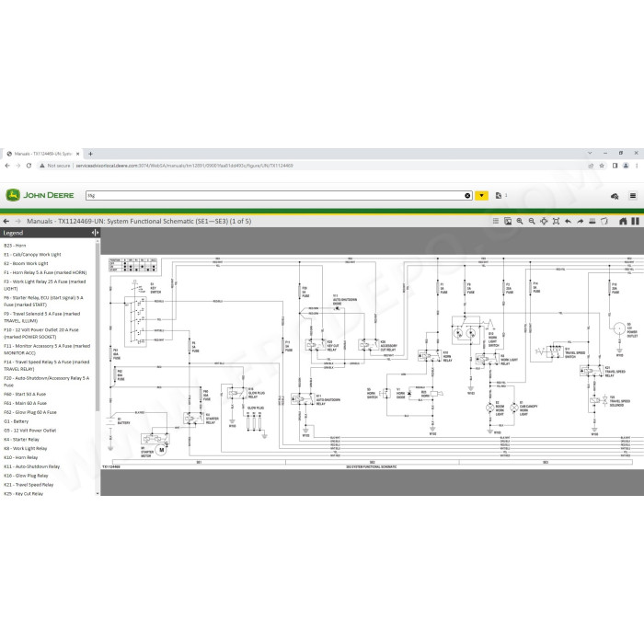
Task: Open a new browser tab
Action: (x=90, y=154)
